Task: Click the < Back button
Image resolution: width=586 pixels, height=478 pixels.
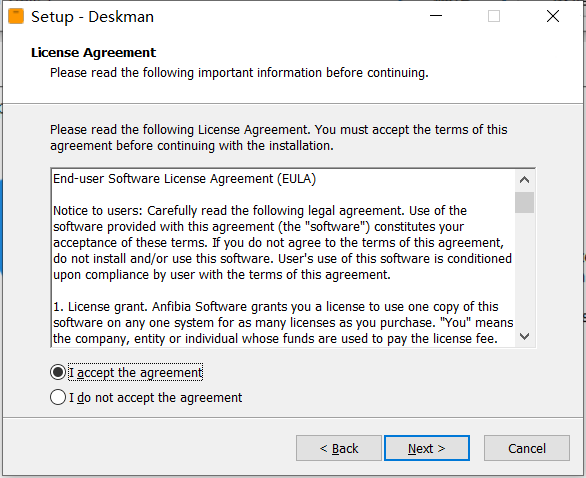Action: tap(339, 448)
